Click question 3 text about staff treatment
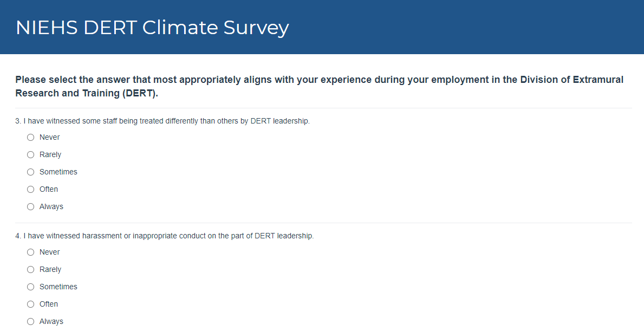 point(162,121)
